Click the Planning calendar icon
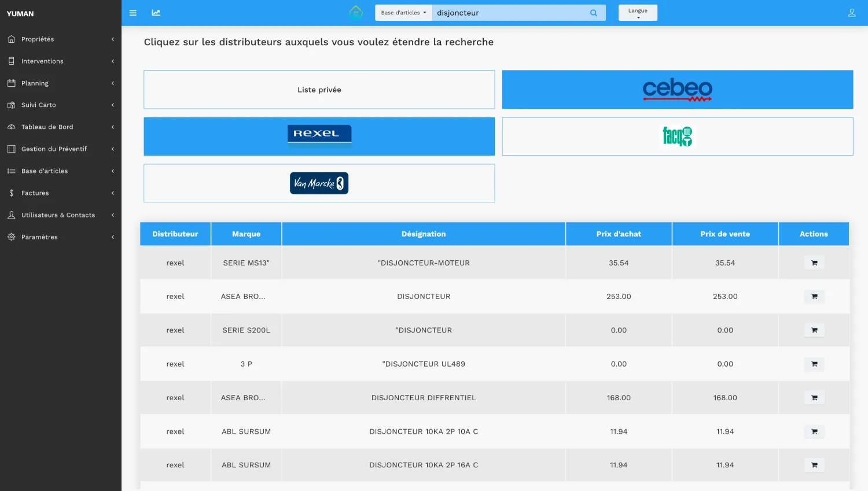 pos(12,83)
